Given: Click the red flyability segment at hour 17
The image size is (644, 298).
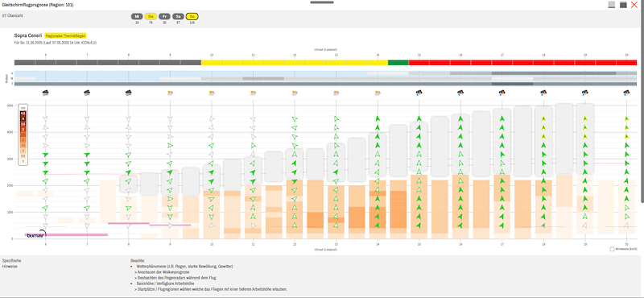Looking at the screenshot, I should click(x=502, y=63).
